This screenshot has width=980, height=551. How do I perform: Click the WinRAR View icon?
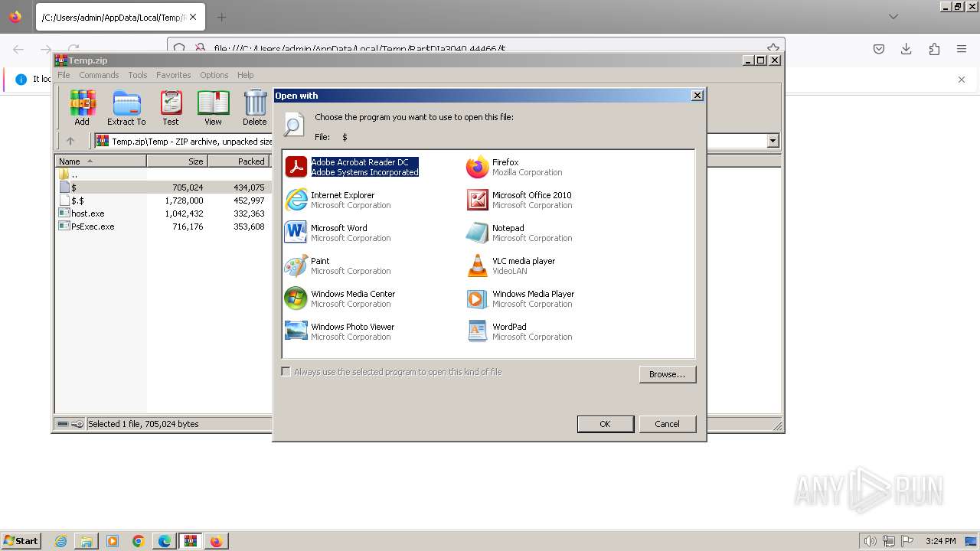[x=213, y=108]
